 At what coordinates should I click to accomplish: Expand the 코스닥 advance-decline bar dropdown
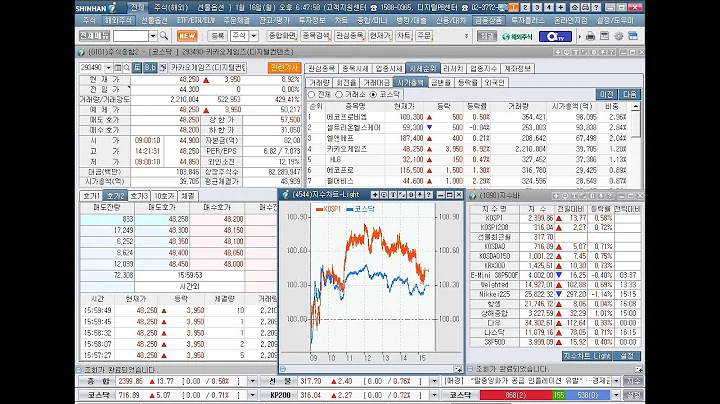(617, 395)
